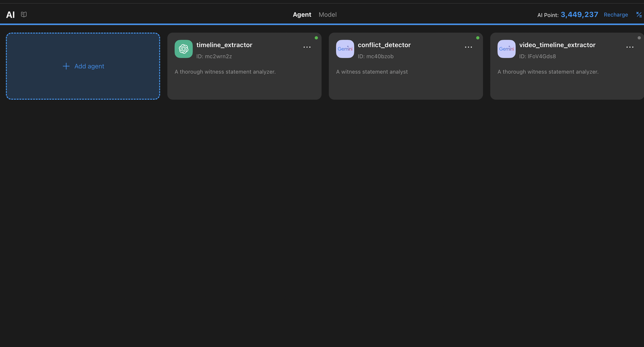Click the plus icon in Add agent

[x=66, y=66]
